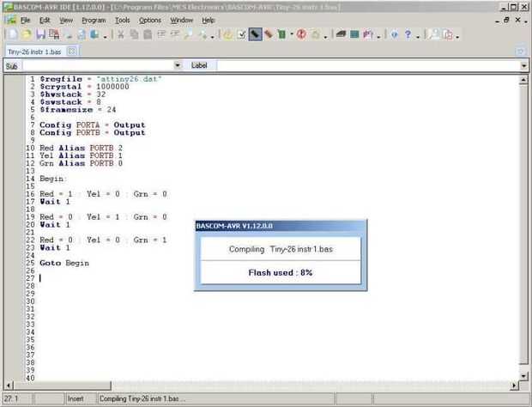
Task: Open the Program menu
Action: coord(94,21)
